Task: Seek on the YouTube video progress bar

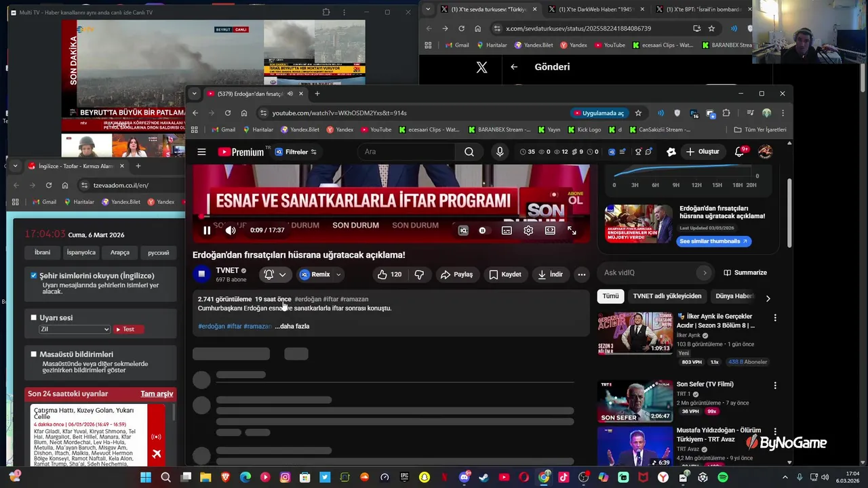Action: pos(391,217)
